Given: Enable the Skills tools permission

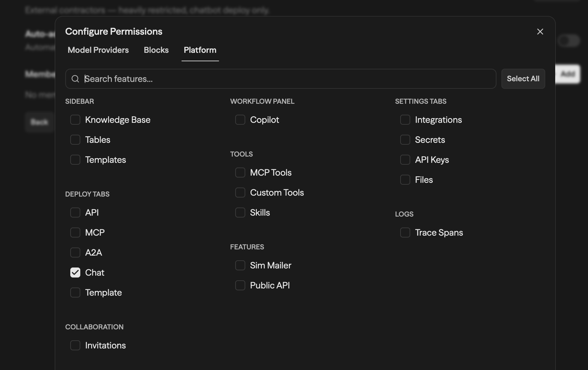Looking at the screenshot, I should (x=240, y=212).
